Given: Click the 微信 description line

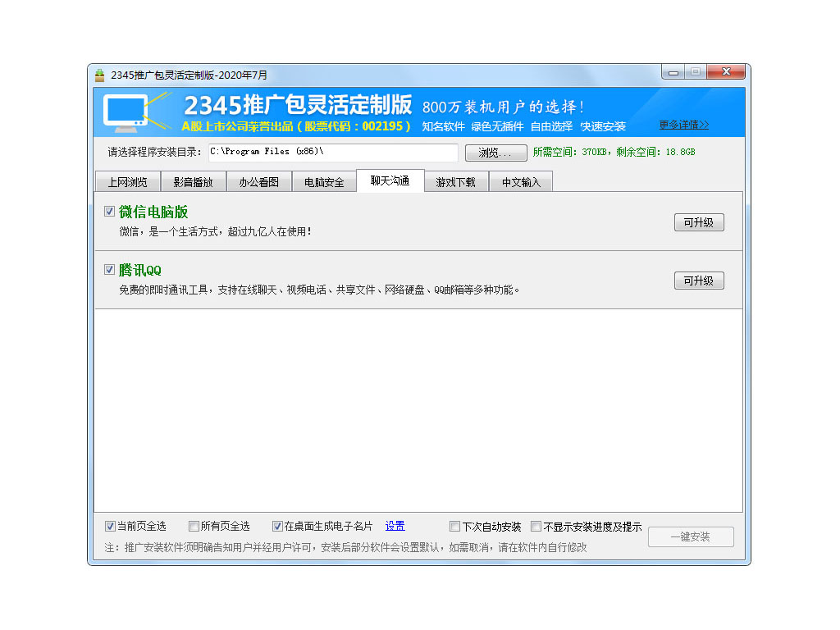Looking at the screenshot, I should 216,231.
